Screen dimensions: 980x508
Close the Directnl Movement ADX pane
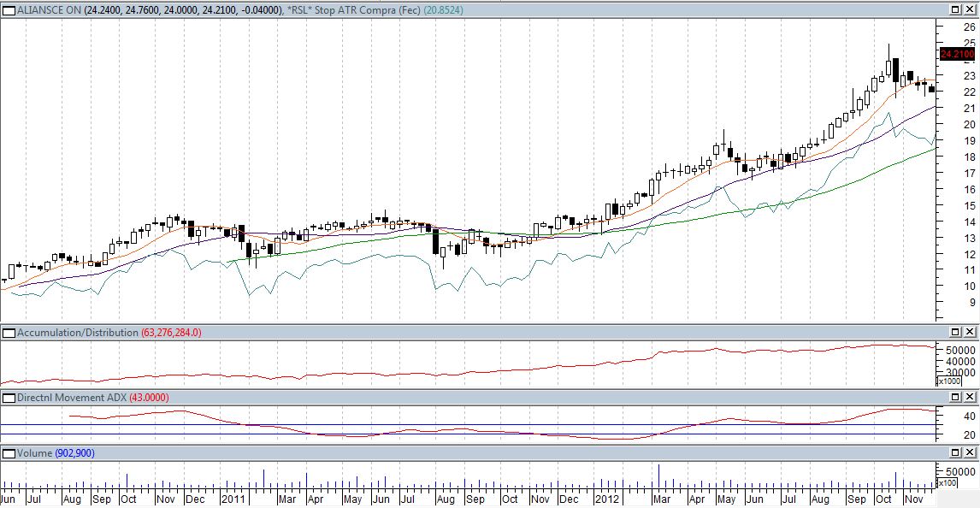(x=971, y=398)
